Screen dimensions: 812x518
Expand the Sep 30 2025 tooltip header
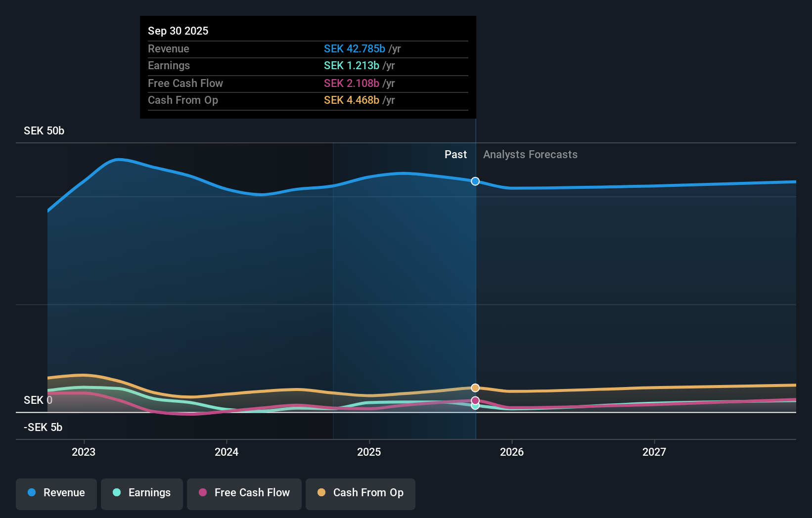(178, 31)
